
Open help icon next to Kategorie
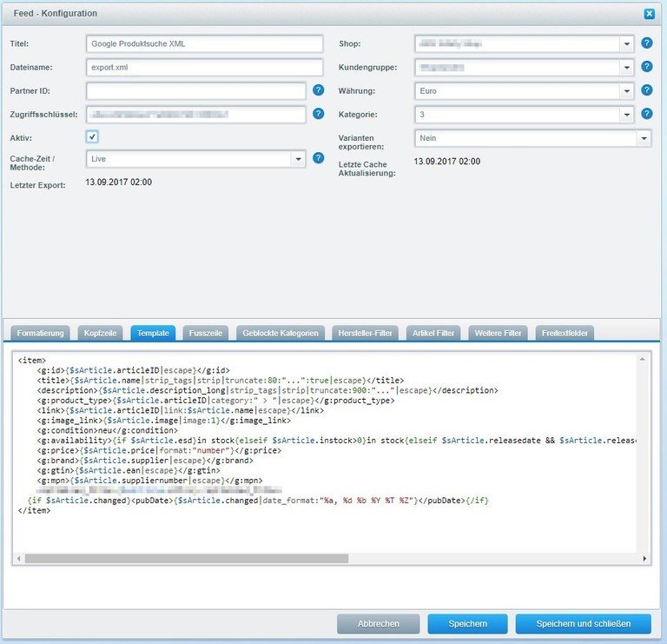[x=646, y=113]
